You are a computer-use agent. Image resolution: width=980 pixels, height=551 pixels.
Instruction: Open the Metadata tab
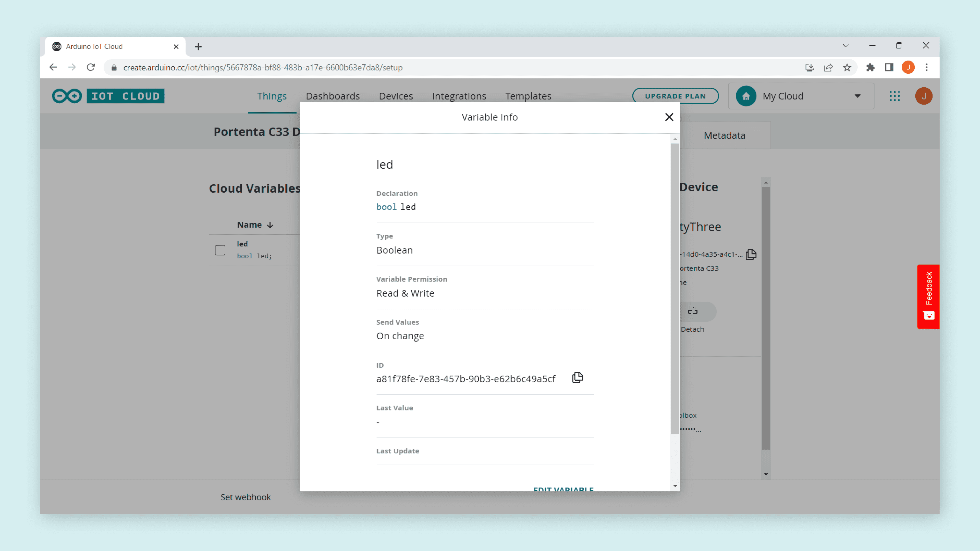coord(724,135)
